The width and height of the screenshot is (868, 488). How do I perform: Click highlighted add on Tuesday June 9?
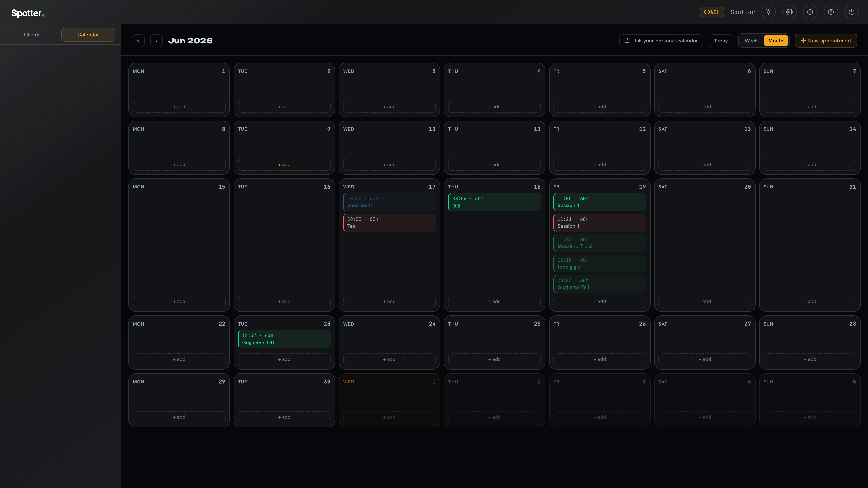coord(284,165)
